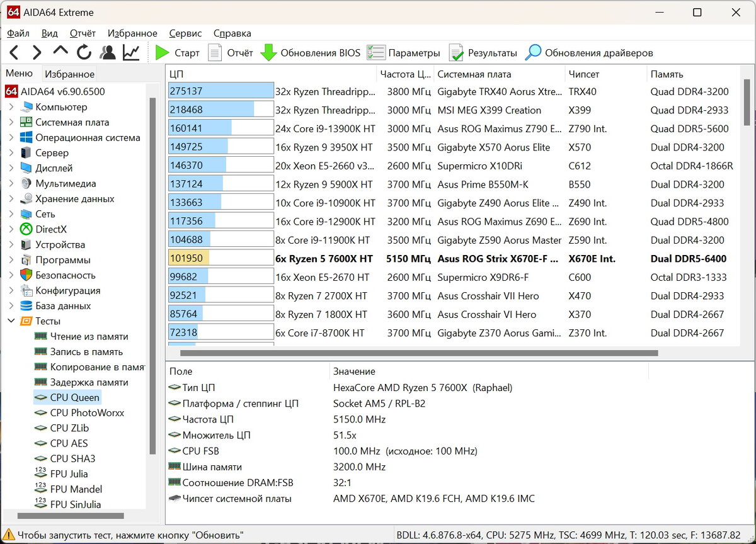Switch to the Избранное sidebar tab
This screenshot has height=544, width=756.
(x=69, y=74)
